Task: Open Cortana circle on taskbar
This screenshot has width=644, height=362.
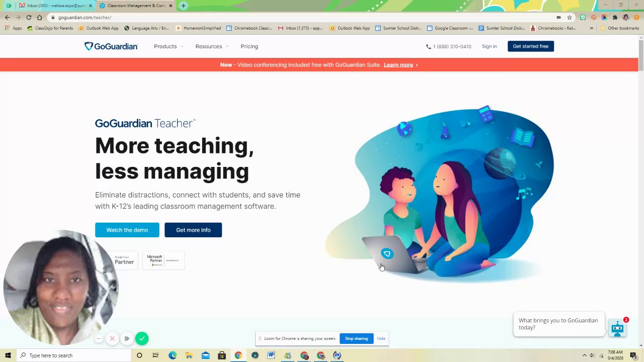Action: 139,355
